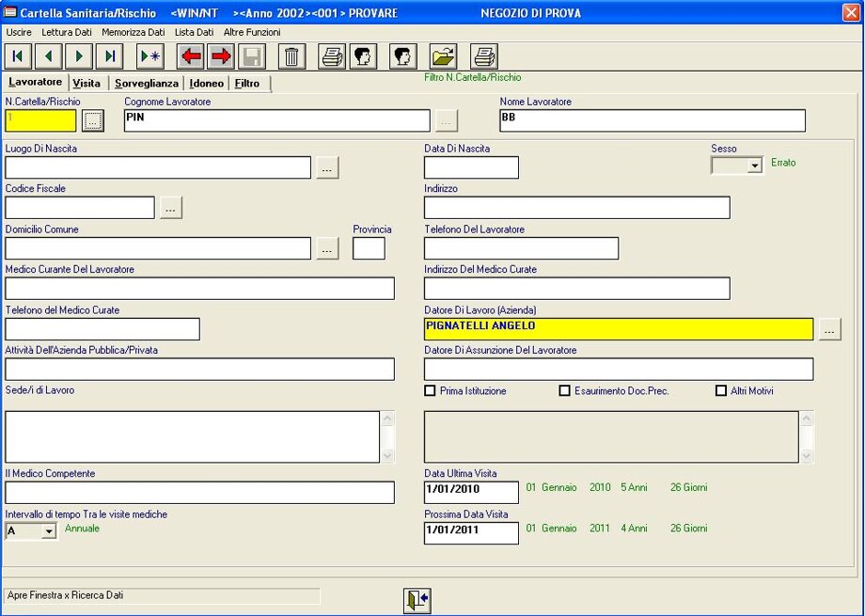
Task: Expand the visit interval dropdown showing A
Action: coord(49,531)
